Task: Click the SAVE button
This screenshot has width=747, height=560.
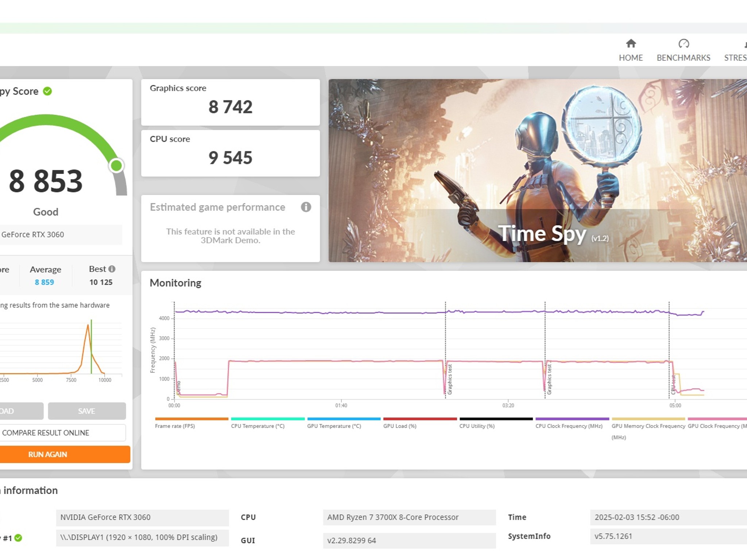Action: (87, 411)
